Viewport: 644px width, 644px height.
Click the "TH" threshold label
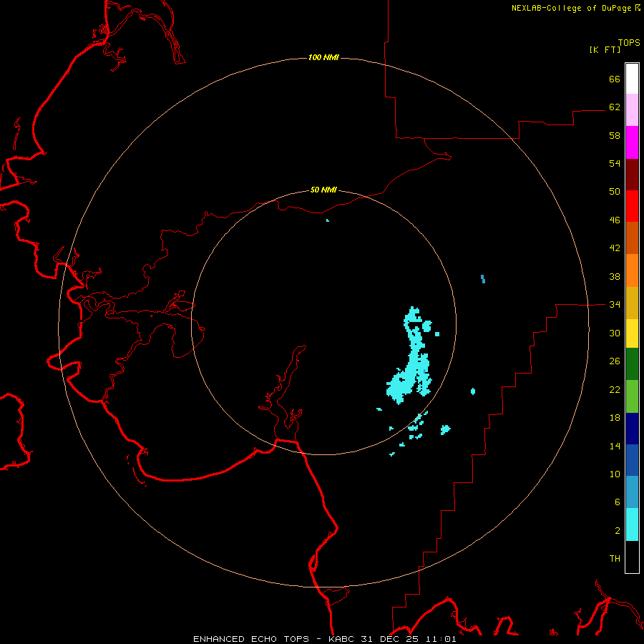tap(615, 559)
